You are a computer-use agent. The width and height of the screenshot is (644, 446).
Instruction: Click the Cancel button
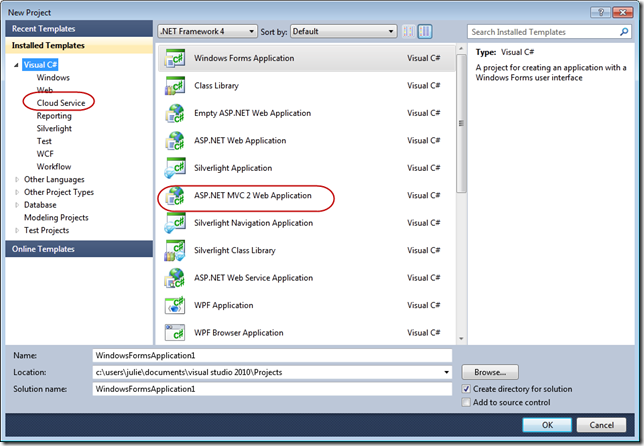click(602, 425)
